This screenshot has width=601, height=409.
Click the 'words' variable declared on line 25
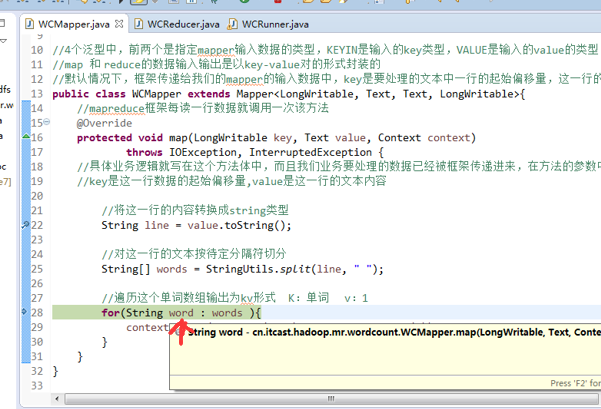(172, 269)
